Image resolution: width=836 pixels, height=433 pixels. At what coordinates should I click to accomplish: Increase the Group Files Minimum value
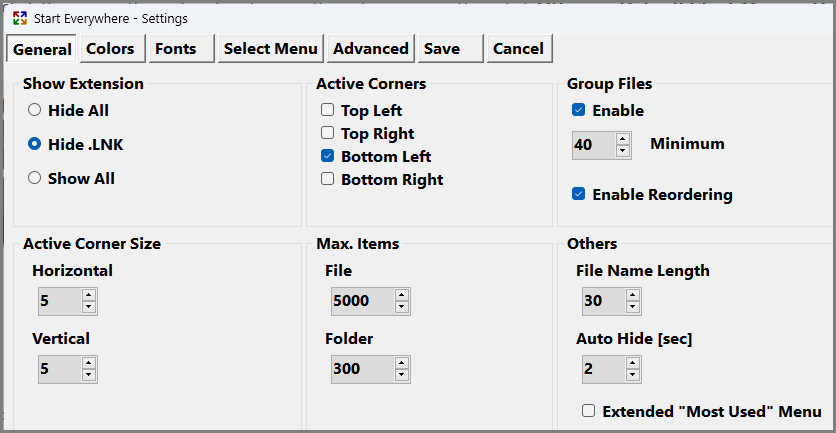point(623,139)
